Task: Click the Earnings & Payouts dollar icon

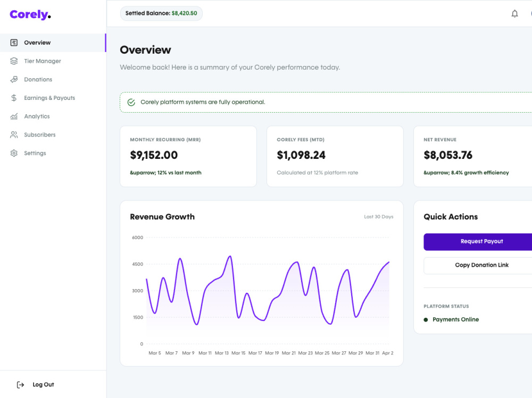Action: (x=14, y=98)
